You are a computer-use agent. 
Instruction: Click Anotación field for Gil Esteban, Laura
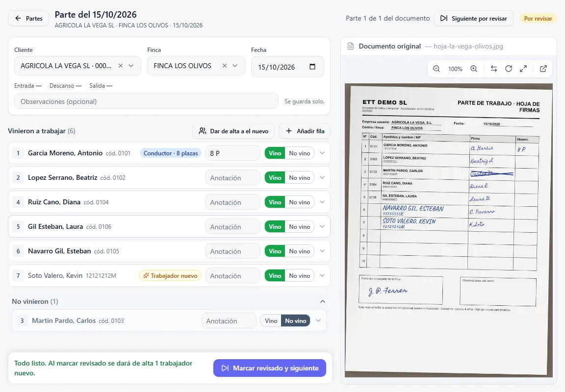[x=233, y=226]
